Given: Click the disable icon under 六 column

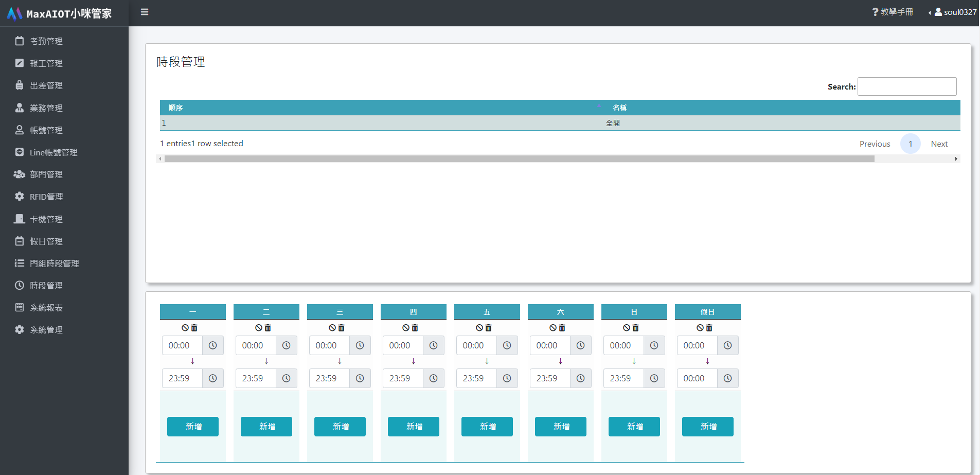Looking at the screenshot, I should click(x=553, y=328).
